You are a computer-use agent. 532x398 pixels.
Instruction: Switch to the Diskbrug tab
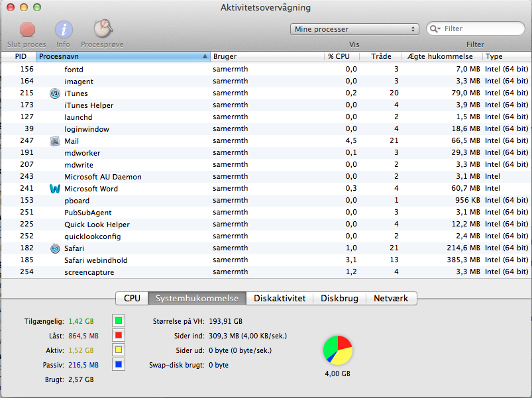point(339,298)
